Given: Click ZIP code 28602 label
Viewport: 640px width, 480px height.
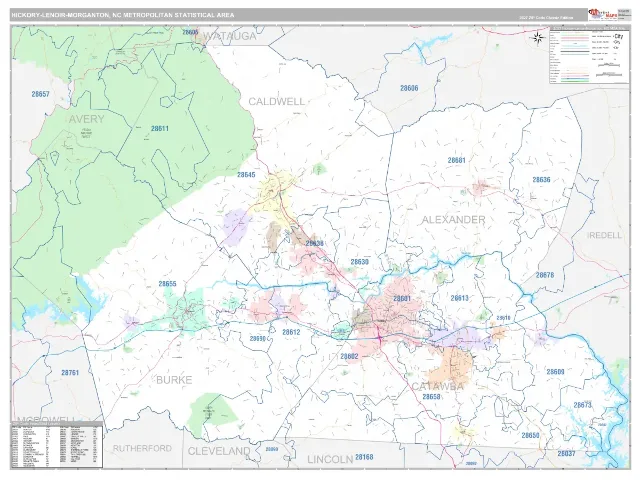Looking at the screenshot, I should pyautogui.click(x=349, y=357).
